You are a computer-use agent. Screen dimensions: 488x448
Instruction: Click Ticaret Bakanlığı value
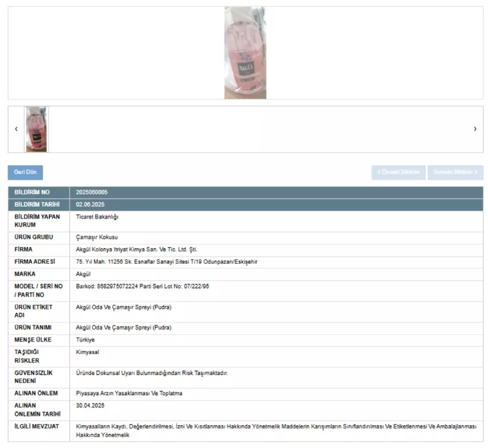[97, 217]
